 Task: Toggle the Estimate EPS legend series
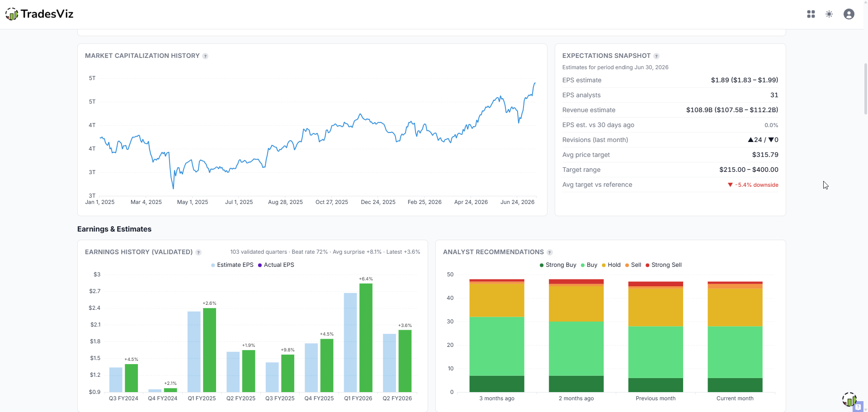pos(232,265)
